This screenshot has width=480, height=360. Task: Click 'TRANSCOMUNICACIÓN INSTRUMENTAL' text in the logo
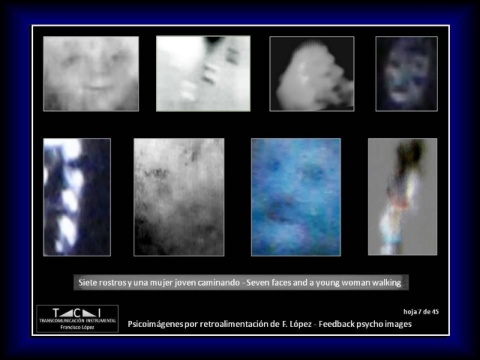[78, 321]
